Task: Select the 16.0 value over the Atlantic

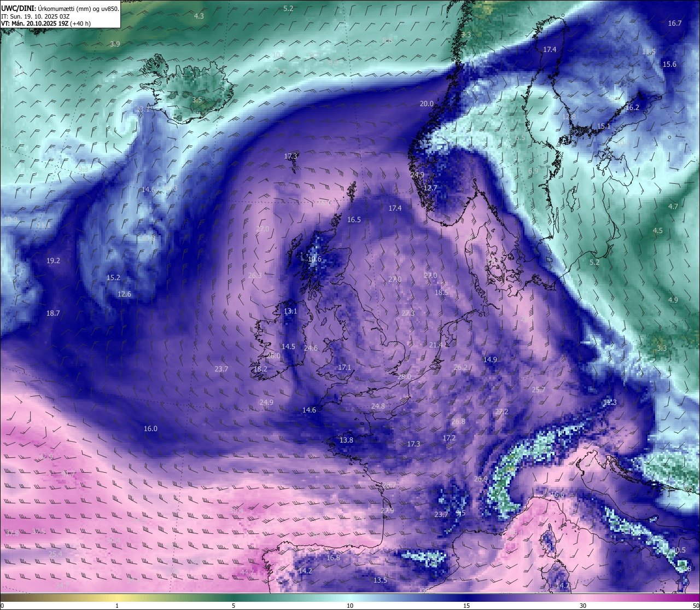Action: point(150,429)
